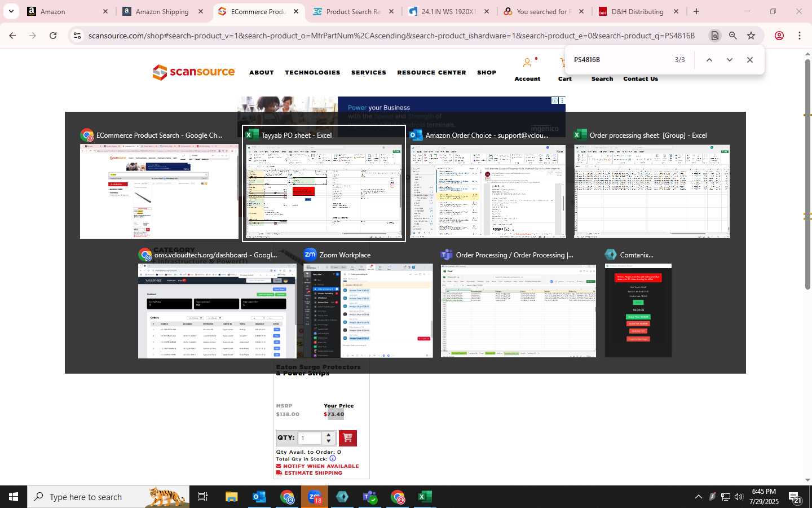The width and height of the screenshot is (812, 508).
Task: Switch to the 24.1IN WS 1920X1 tab
Action: click(x=449, y=11)
